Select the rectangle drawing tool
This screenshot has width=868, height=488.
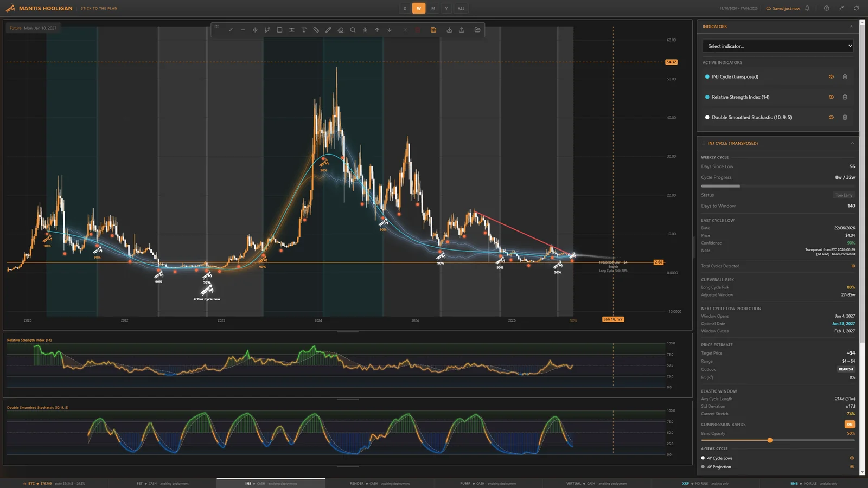[x=279, y=30]
